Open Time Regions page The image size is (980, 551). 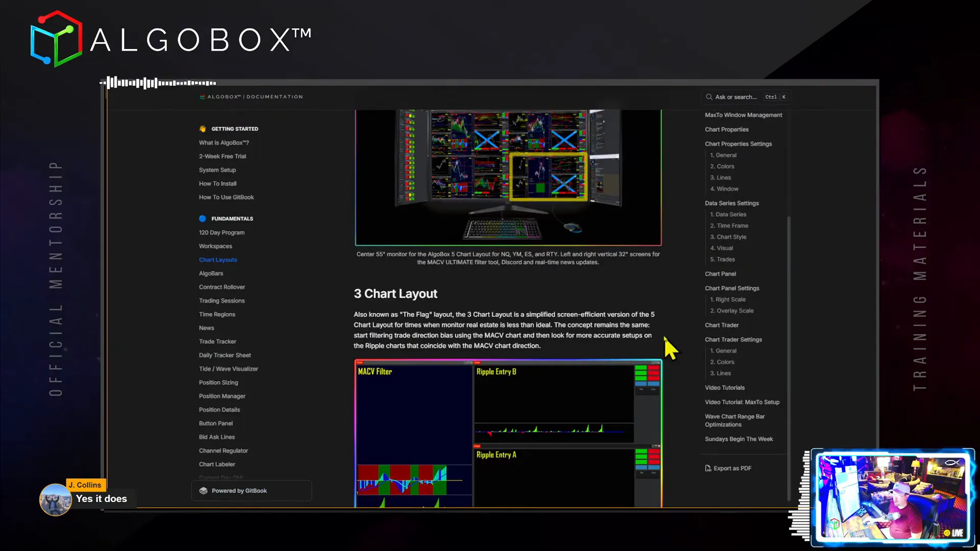pyautogui.click(x=217, y=314)
